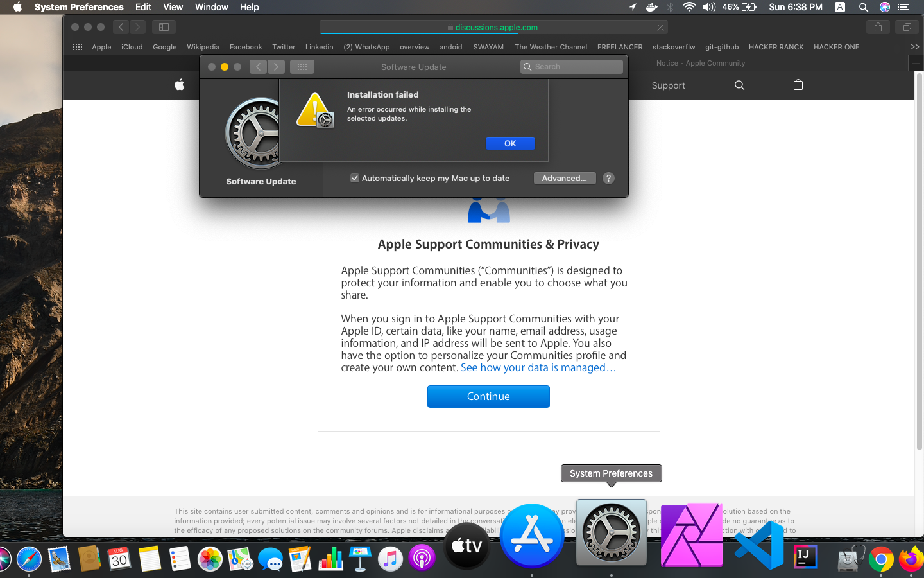
Task: Show all System Preferences panes grid
Action: coord(302,67)
